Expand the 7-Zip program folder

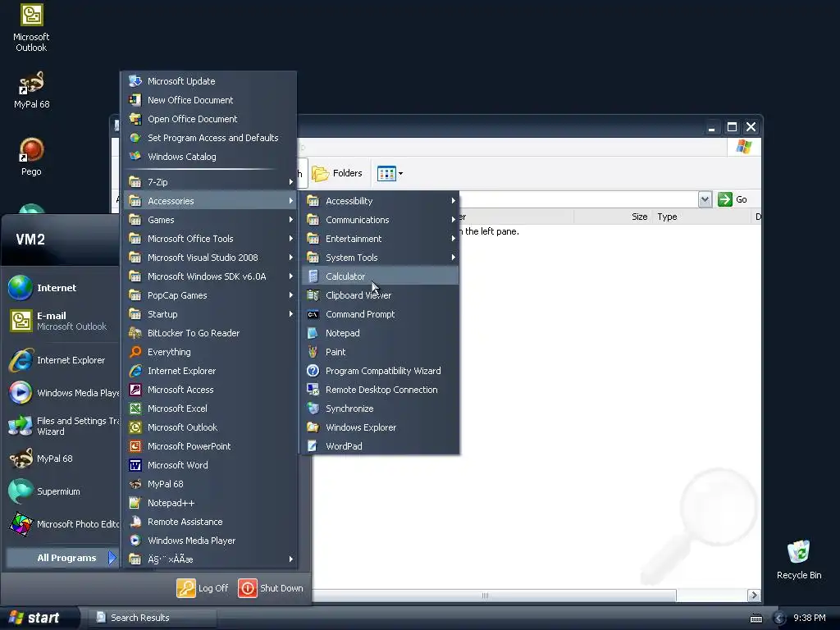(210, 182)
